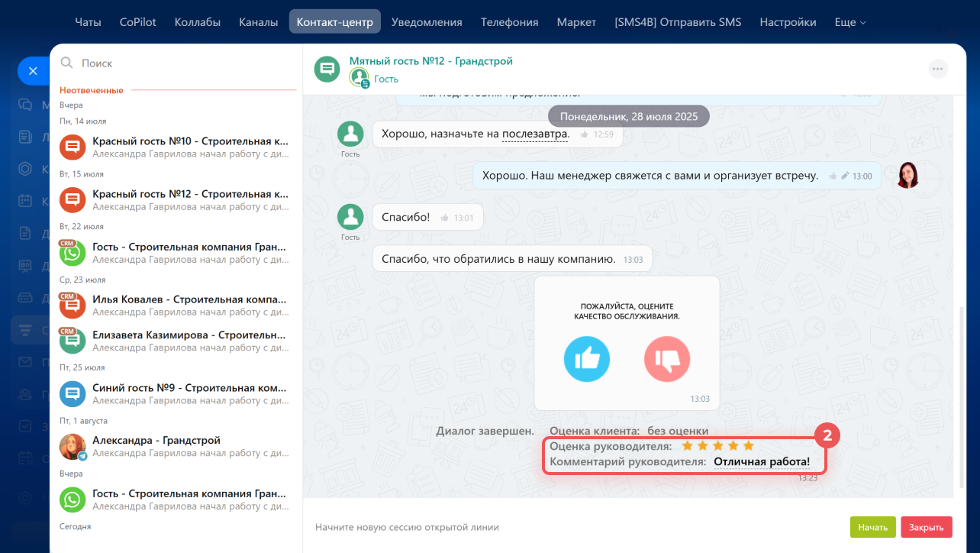Like the manager's reply sent at 13:00
980x553 pixels.
click(x=833, y=176)
